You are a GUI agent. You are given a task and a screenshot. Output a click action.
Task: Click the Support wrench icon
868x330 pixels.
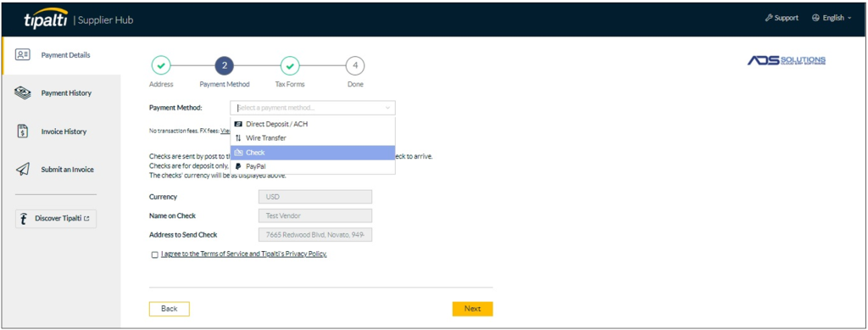pyautogui.click(x=769, y=18)
